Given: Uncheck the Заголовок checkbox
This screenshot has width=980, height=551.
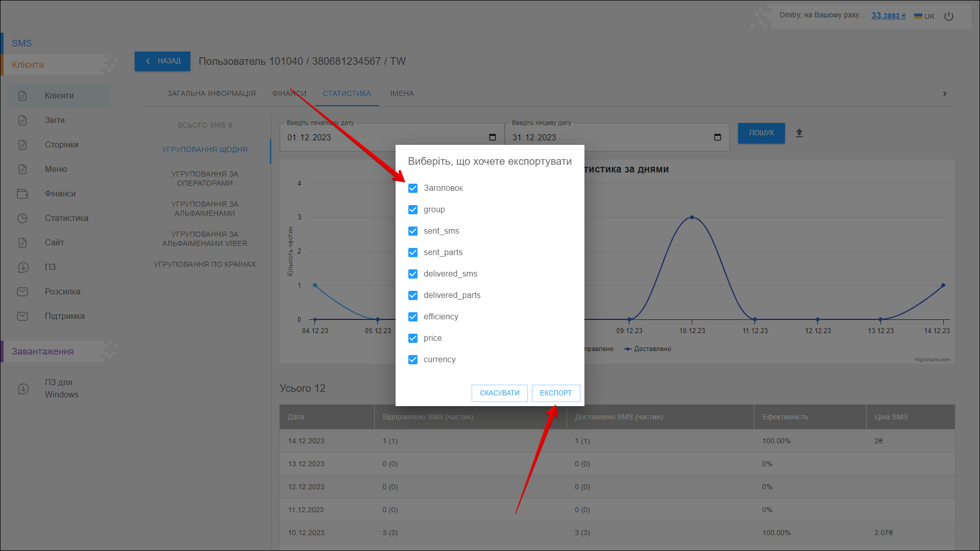Looking at the screenshot, I should [413, 188].
